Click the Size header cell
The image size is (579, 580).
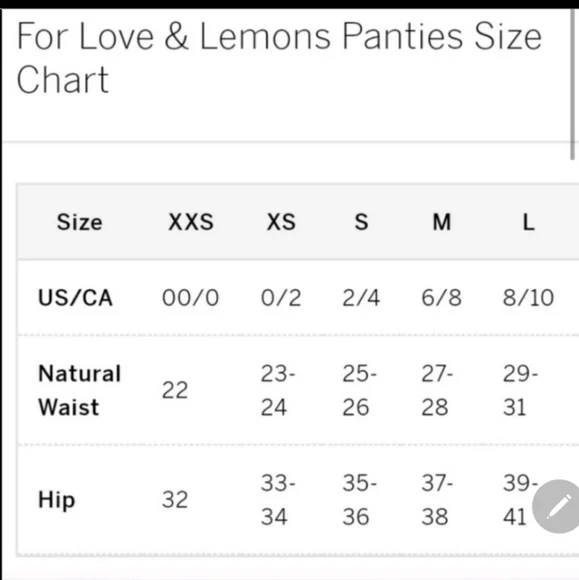pyautogui.click(x=79, y=222)
